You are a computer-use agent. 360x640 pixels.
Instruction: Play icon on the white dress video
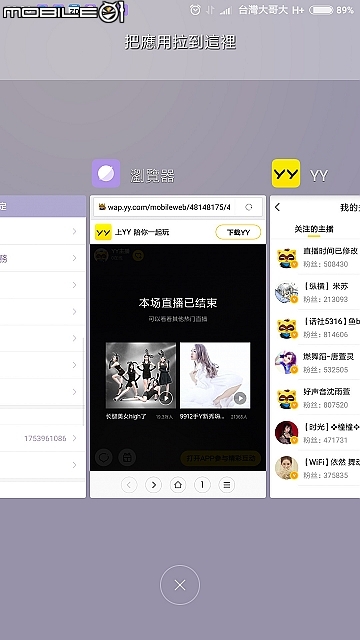click(x=240, y=398)
